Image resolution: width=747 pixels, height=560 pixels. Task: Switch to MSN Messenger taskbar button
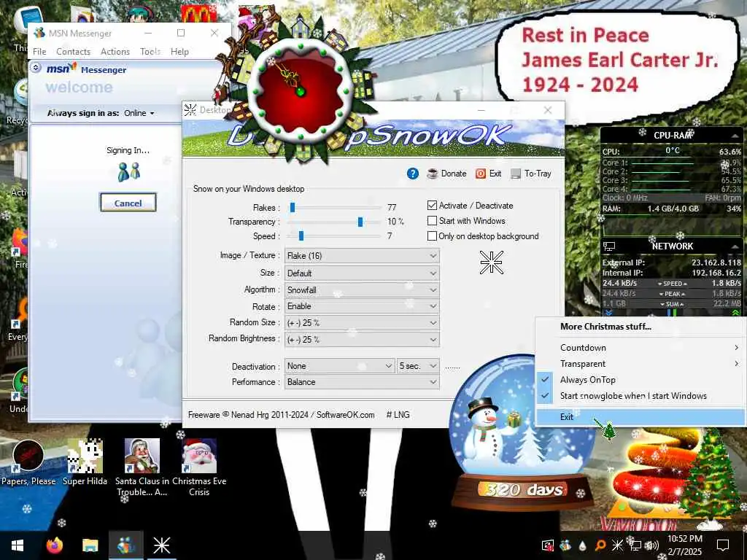point(125,545)
